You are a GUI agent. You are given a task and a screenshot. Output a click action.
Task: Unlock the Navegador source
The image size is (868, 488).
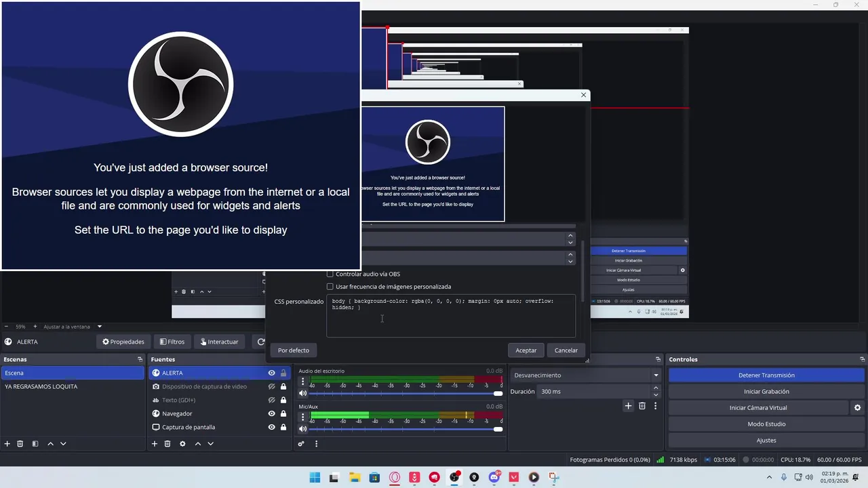283,413
